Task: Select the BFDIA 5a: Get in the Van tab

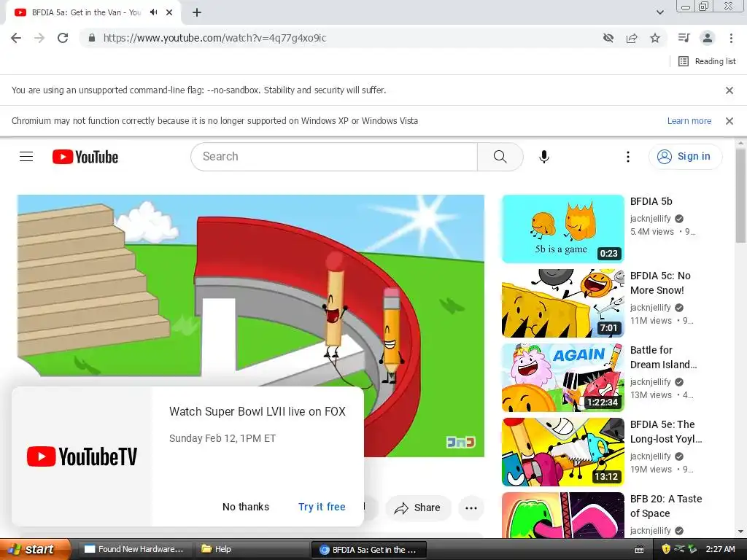Action: tap(86, 13)
